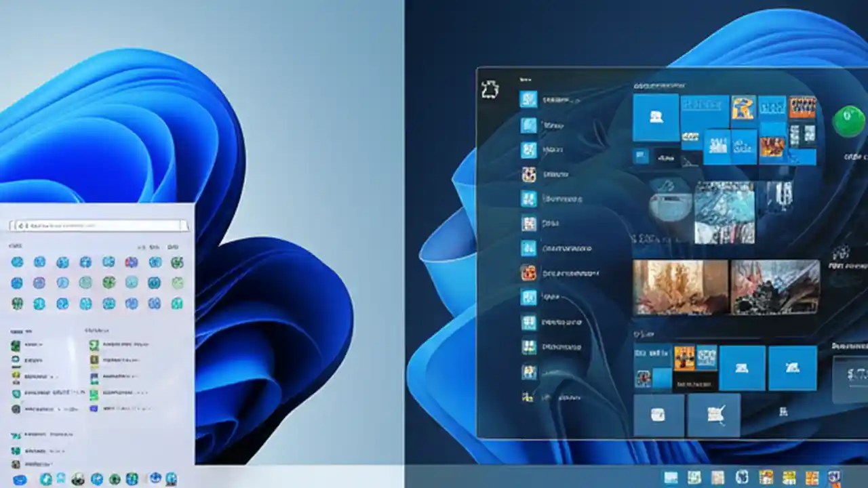Launch the orange game icon on the taskbar
868x488 pixels.
[811, 478]
